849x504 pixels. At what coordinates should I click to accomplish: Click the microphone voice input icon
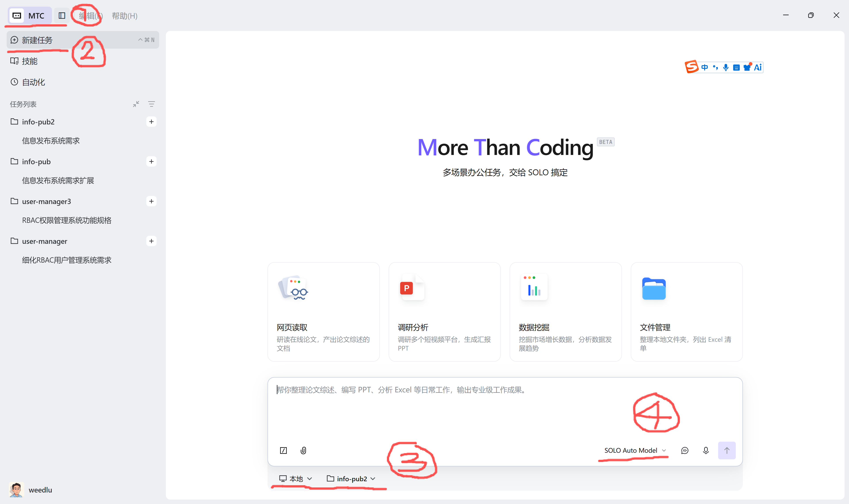click(706, 450)
